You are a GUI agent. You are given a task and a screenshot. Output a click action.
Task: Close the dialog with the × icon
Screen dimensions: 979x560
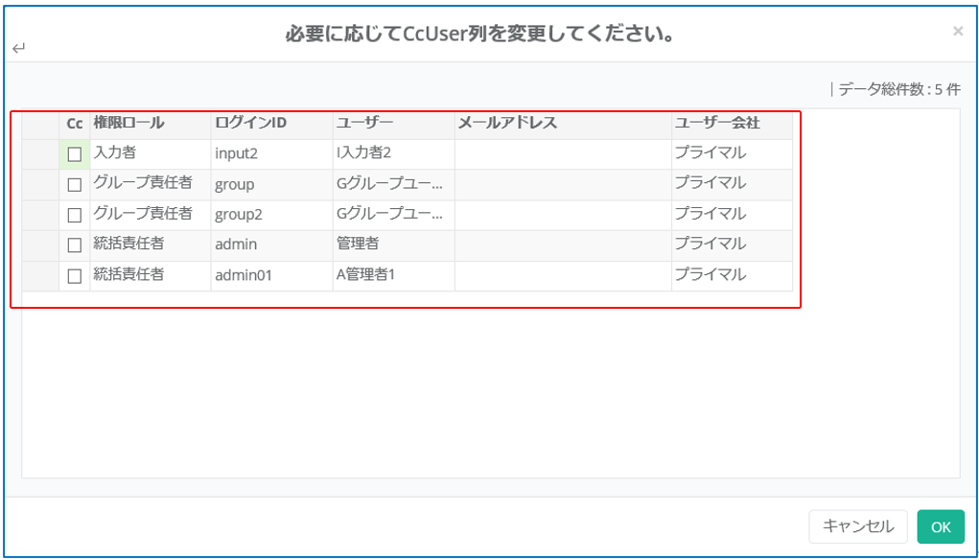click(957, 32)
